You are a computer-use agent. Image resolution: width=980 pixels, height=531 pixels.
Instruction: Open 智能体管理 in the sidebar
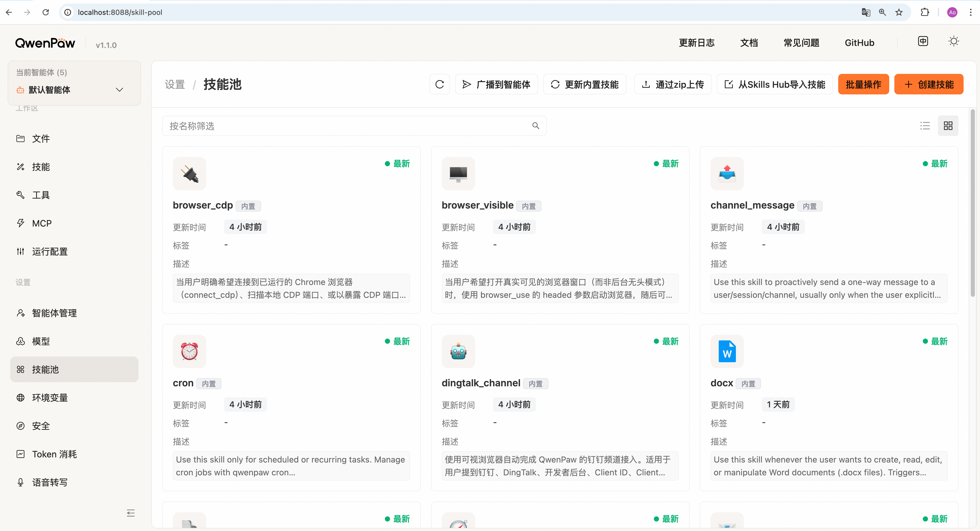click(74, 313)
